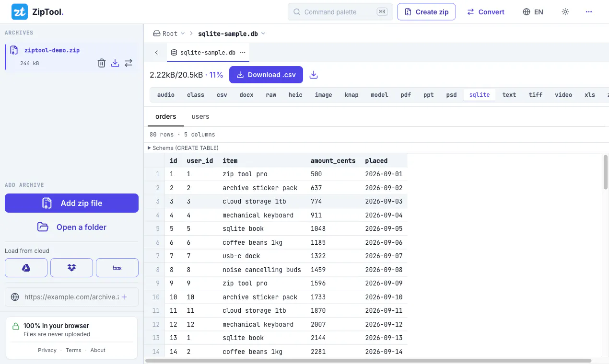
Task: Click the back chevron beside file tab
Action: (156, 53)
